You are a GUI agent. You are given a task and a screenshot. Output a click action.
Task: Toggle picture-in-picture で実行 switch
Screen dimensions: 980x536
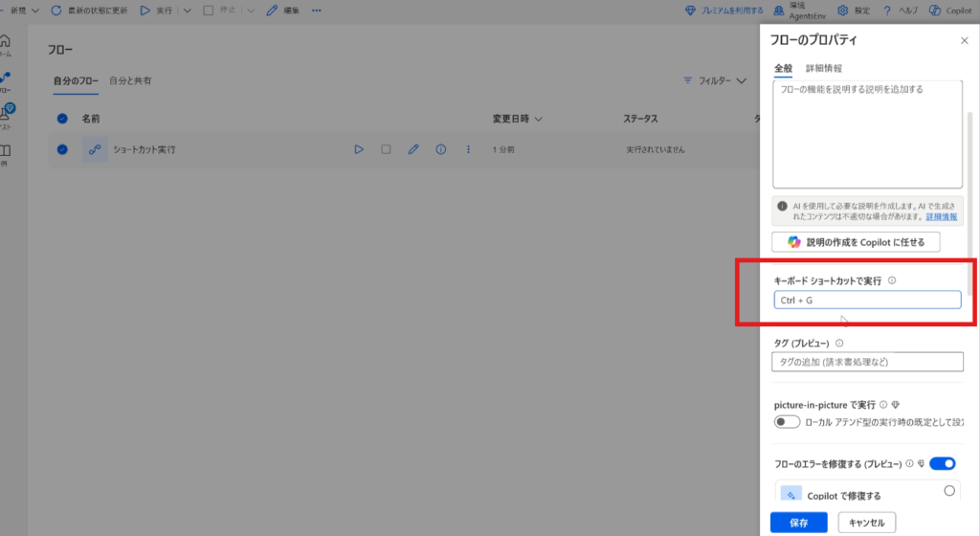point(787,422)
